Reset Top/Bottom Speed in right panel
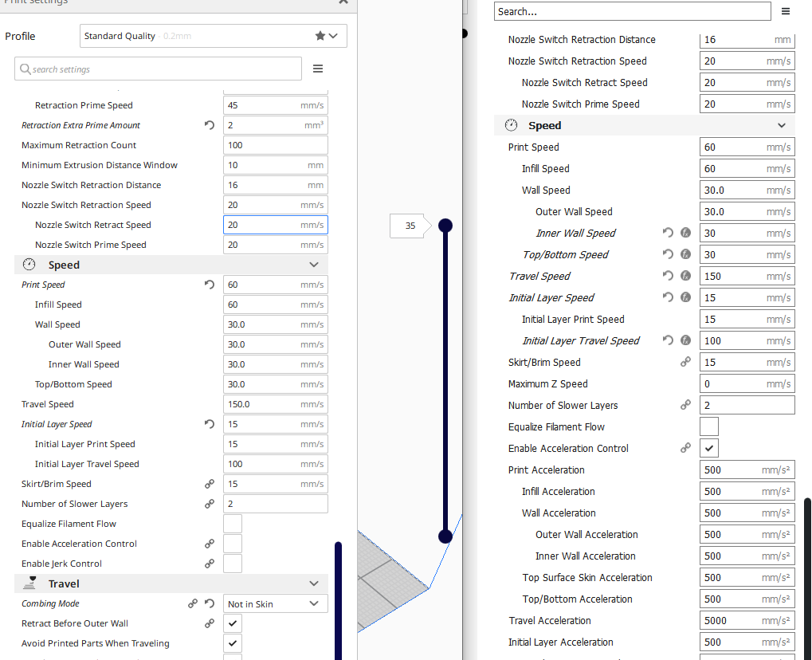Viewport: 812px width, 660px height. click(x=668, y=254)
